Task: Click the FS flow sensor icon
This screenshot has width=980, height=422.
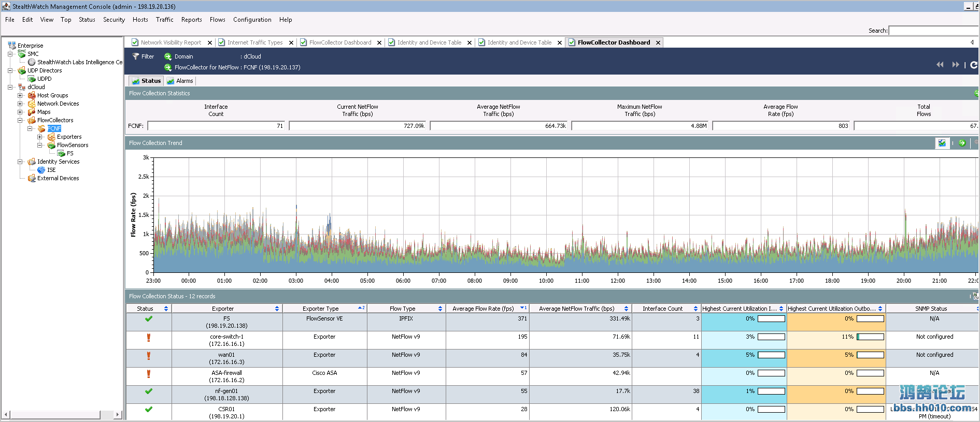Action: click(x=61, y=153)
